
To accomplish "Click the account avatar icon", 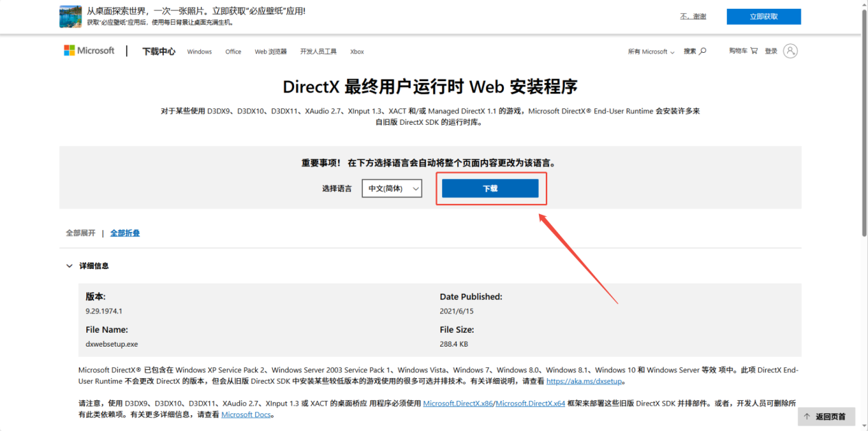I will [x=791, y=51].
